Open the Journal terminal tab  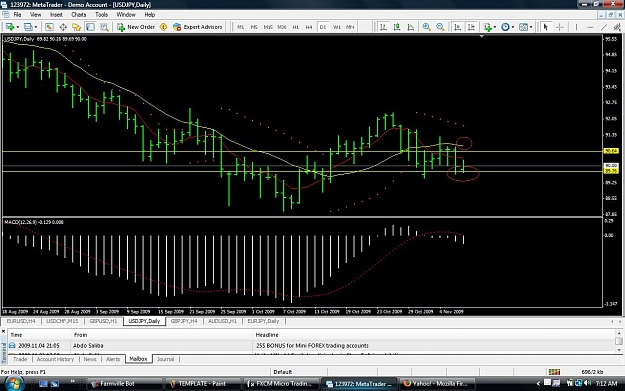pyautogui.click(x=165, y=359)
